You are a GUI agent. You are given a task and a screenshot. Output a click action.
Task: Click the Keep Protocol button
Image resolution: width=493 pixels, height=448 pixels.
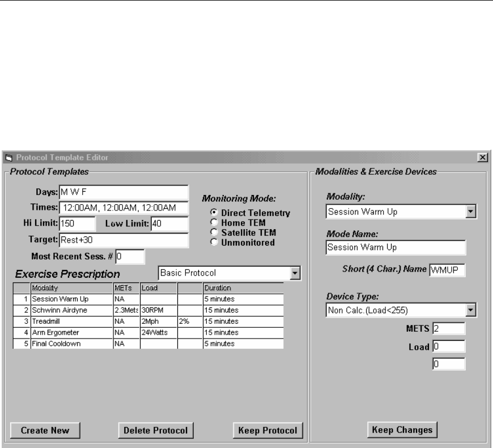point(267,430)
